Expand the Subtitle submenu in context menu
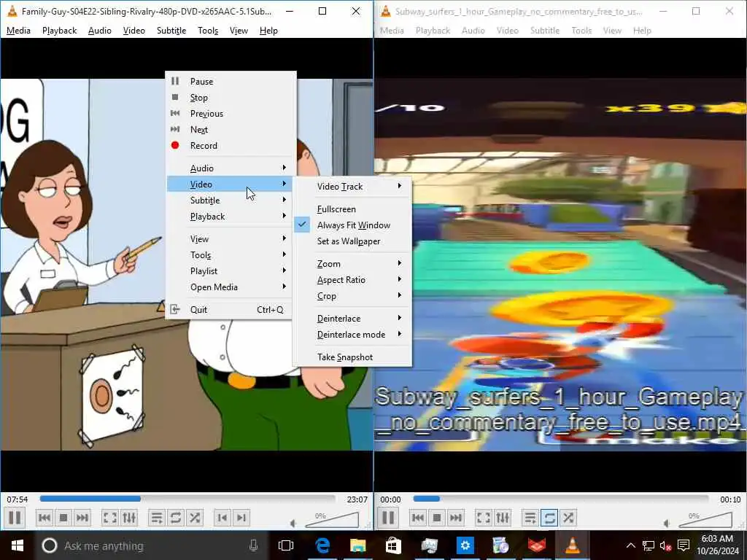The height and width of the screenshot is (560, 747). coord(228,200)
